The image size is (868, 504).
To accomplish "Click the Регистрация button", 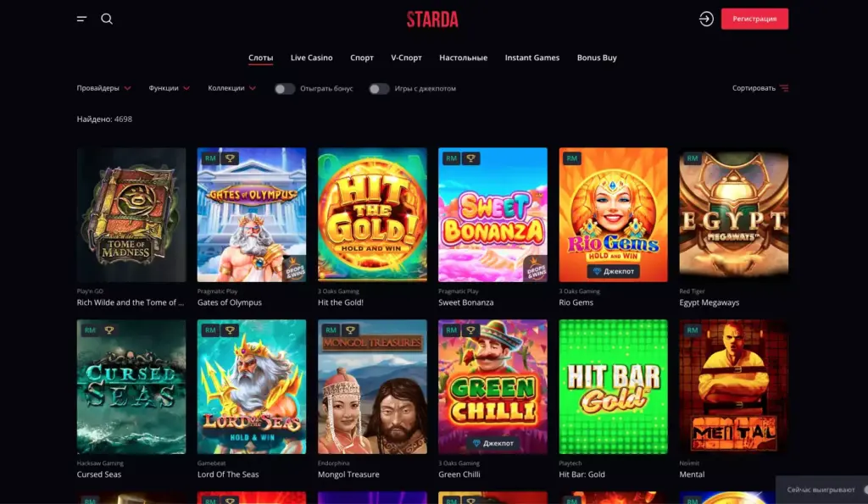I will click(x=754, y=19).
